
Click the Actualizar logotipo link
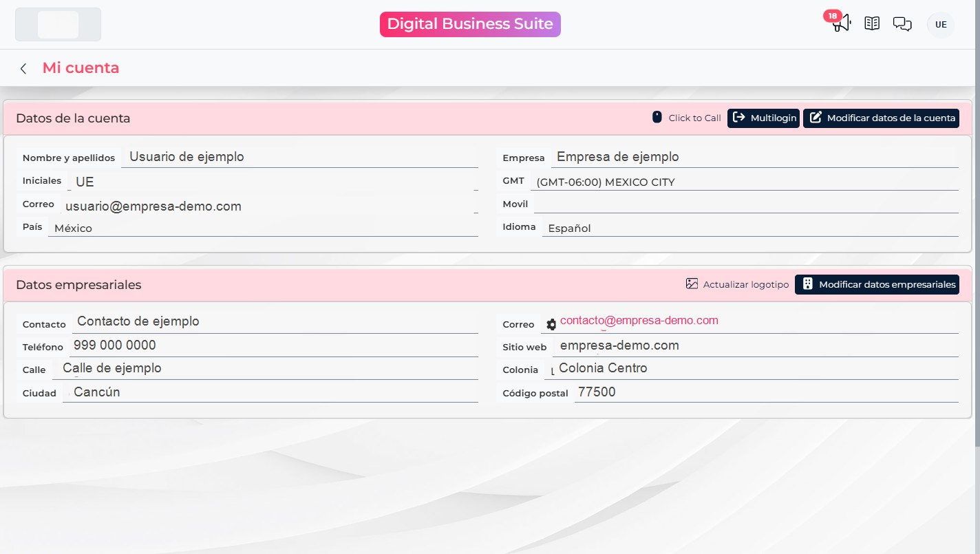(x=746, y=284)
